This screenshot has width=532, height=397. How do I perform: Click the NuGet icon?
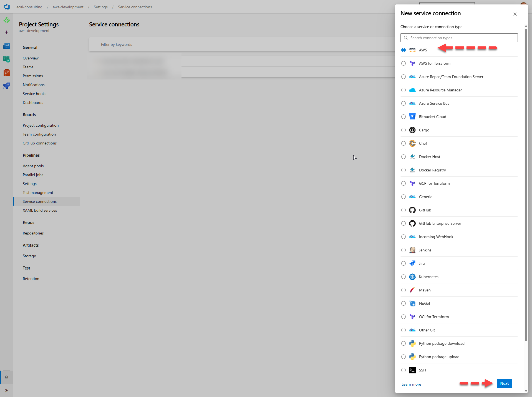[x=412, y=303]
